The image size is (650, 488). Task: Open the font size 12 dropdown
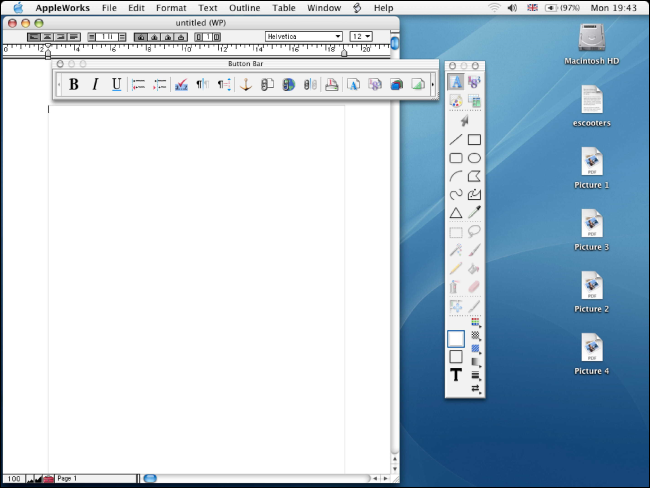[x=361, y=36]
